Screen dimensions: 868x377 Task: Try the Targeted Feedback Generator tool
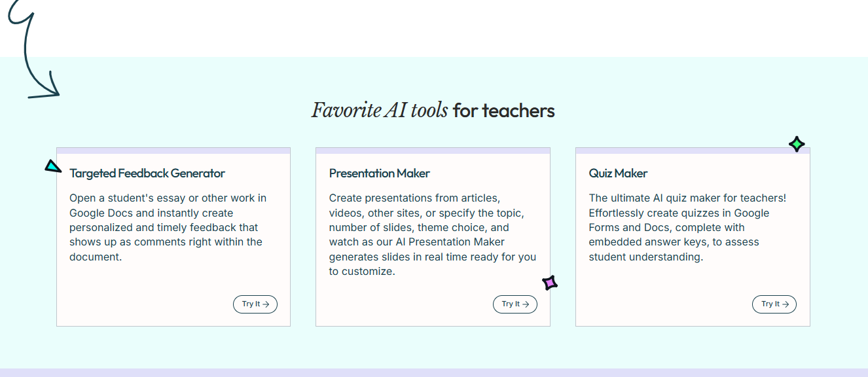[255, 304]
